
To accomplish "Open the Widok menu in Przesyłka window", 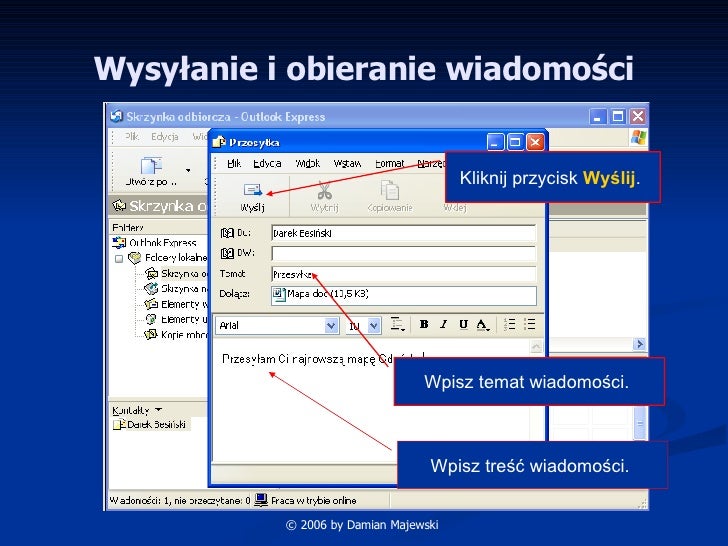I will 308,163.
